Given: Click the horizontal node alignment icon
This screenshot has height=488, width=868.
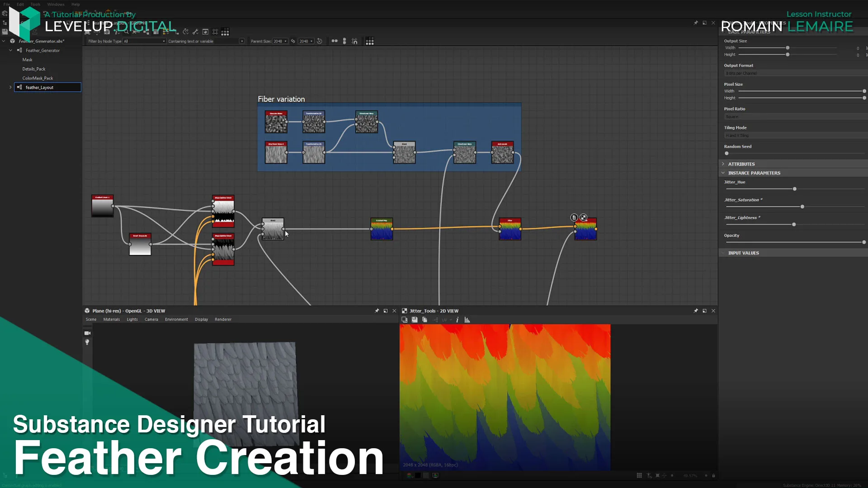Looking at the screenshot, I should [x=335, y=41].
